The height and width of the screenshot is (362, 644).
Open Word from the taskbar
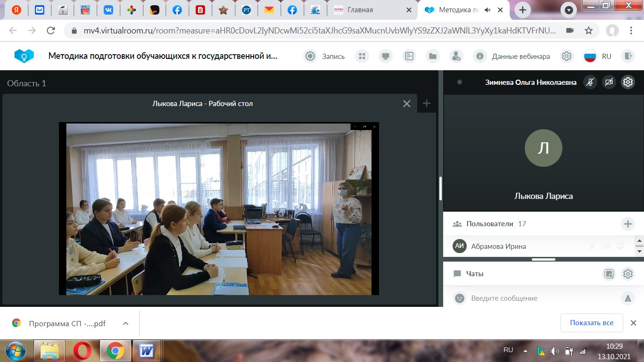[x=146, y=351]
